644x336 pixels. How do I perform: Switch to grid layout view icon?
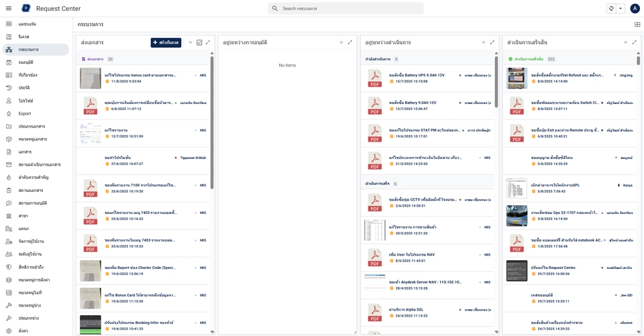[637, 24]
